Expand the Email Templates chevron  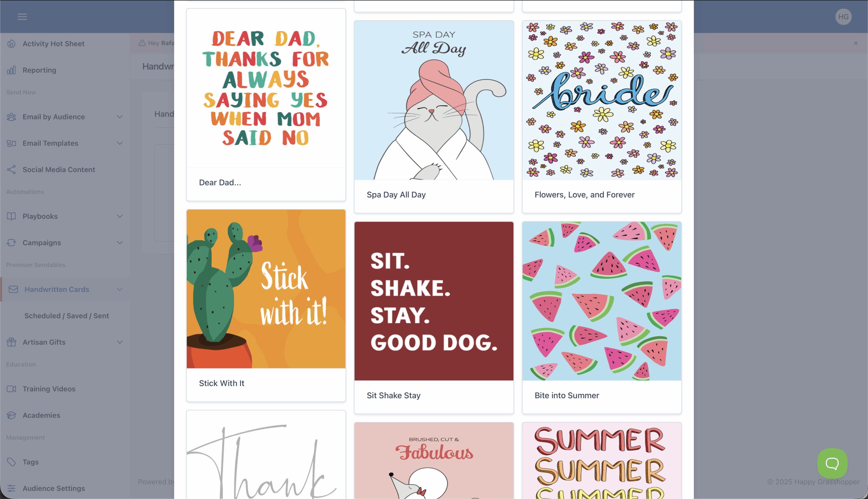coord(120,143)
